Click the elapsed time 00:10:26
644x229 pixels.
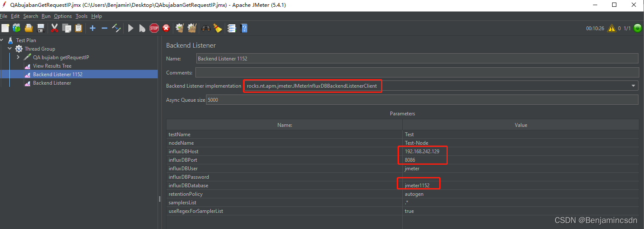(x=595, y=29)
